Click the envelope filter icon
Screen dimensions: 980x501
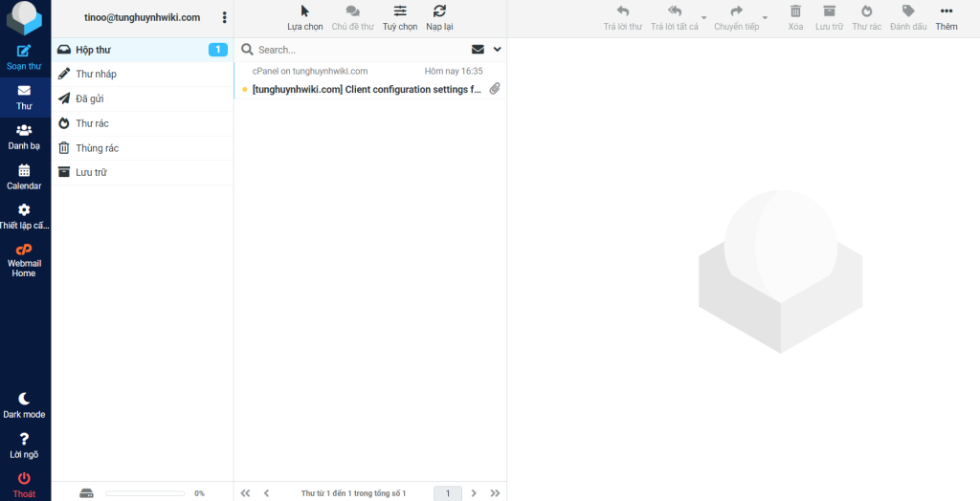[478, 50]
